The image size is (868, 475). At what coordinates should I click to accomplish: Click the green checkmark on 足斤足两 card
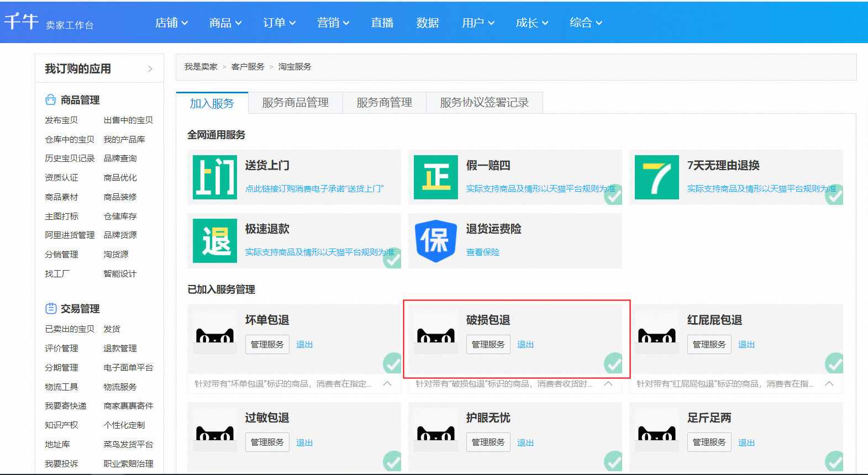pos(834,461)
